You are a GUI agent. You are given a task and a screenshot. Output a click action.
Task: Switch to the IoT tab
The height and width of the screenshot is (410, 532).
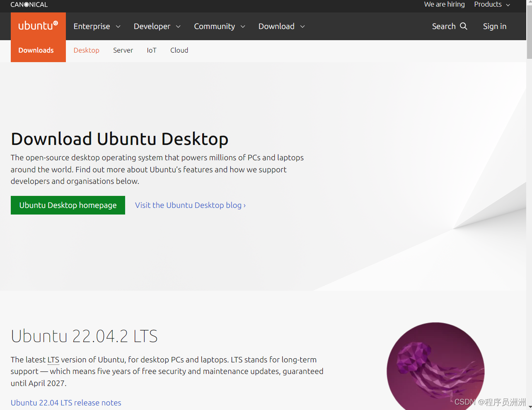(x=152, y=50)
